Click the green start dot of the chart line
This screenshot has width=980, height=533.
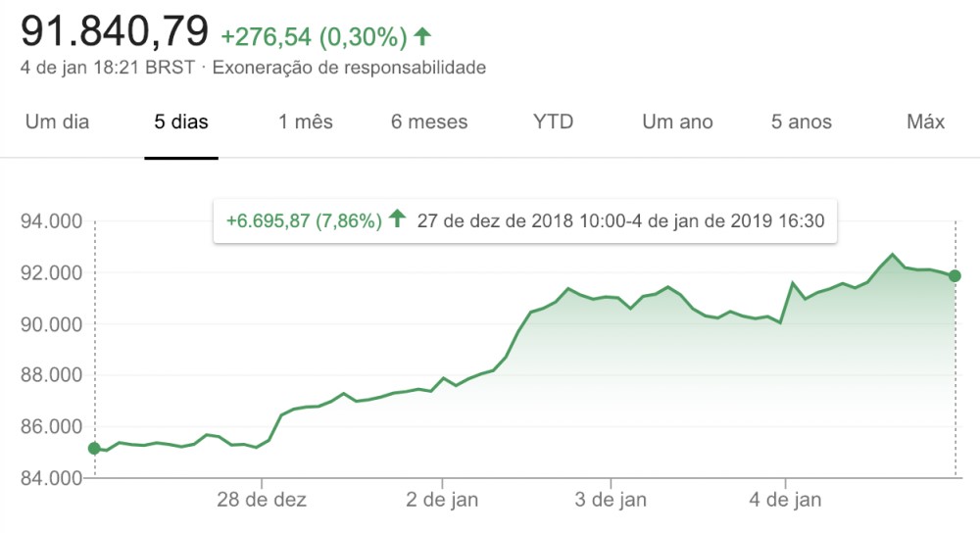[94, 449]
